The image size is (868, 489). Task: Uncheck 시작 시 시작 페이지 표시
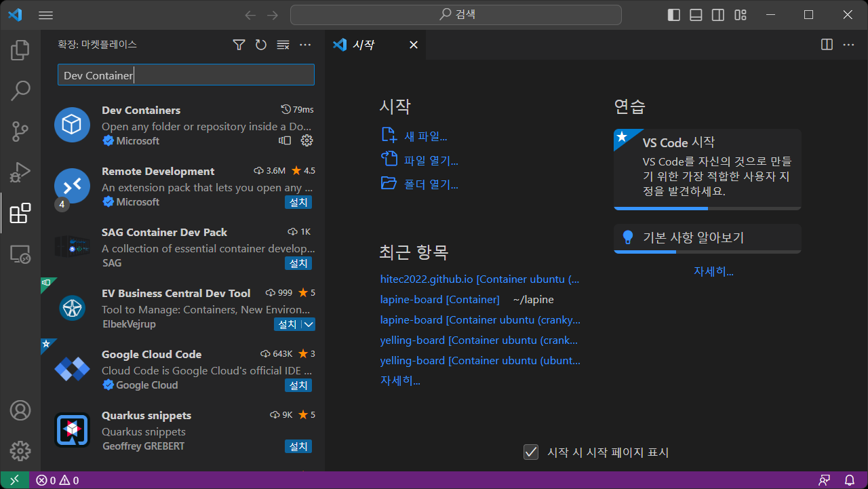click(x=531, y=452)
